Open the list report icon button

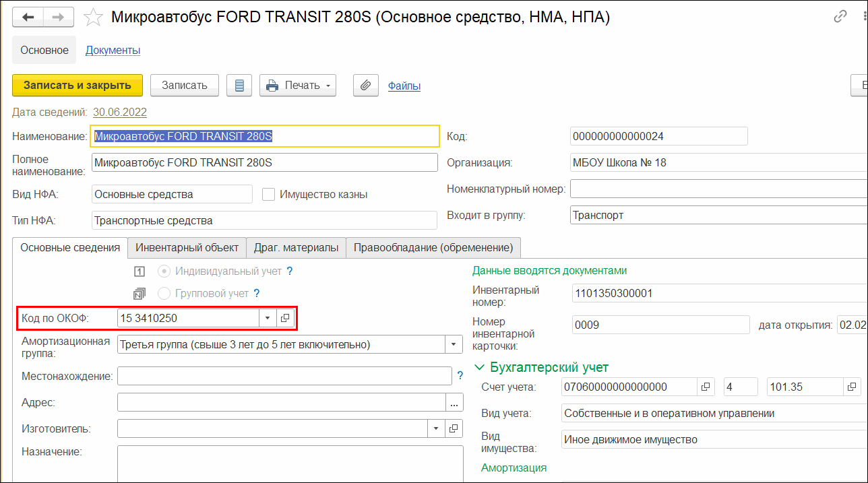[239, 86]
